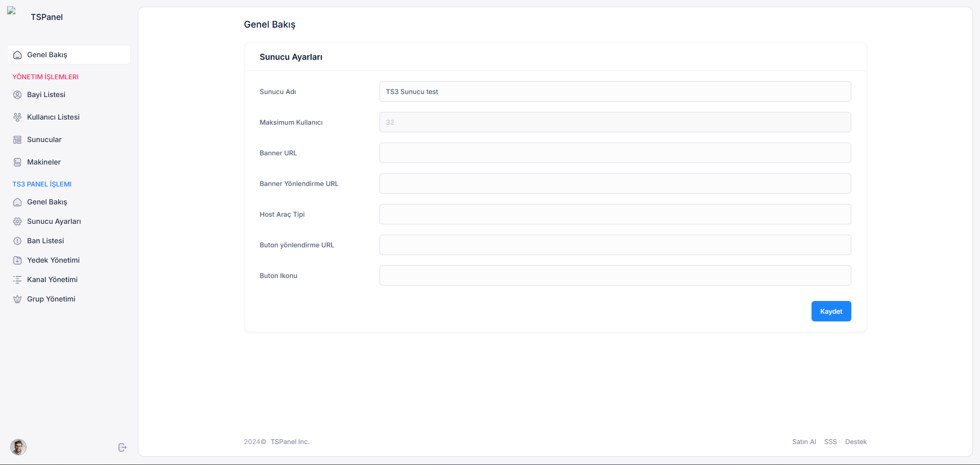Click the Sunucular server icon
This screenshot has height=465, width=980.
coord(17,139)
